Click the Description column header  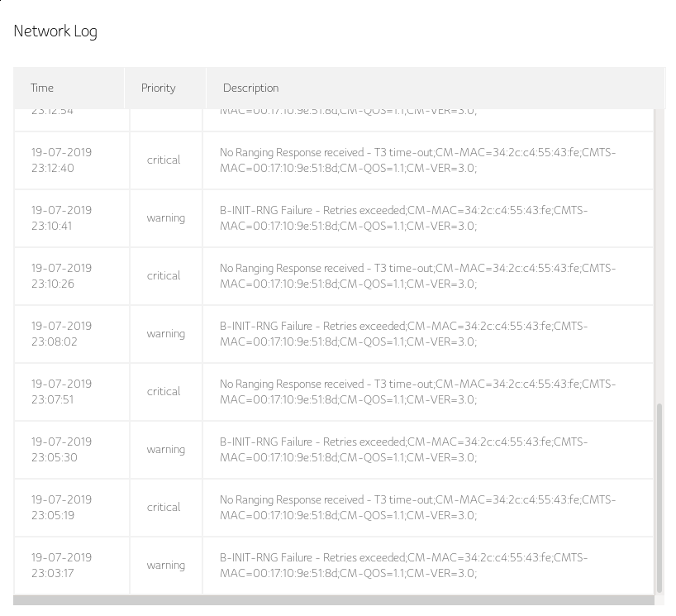[x=251, y=88]
